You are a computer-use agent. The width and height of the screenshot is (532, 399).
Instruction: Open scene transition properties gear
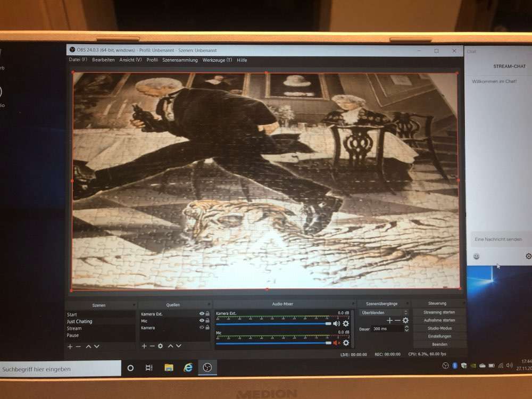[x=405, y=320]
